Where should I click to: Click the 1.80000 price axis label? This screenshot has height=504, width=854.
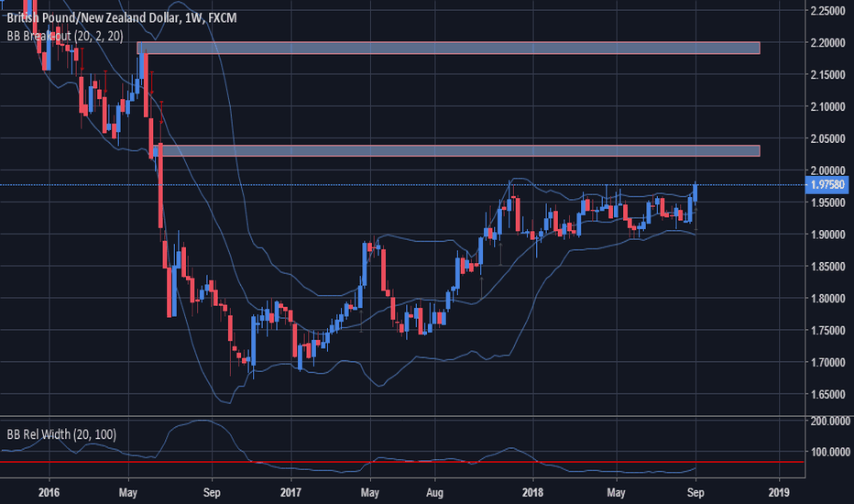pyautogui.click(x=827, y=299)
